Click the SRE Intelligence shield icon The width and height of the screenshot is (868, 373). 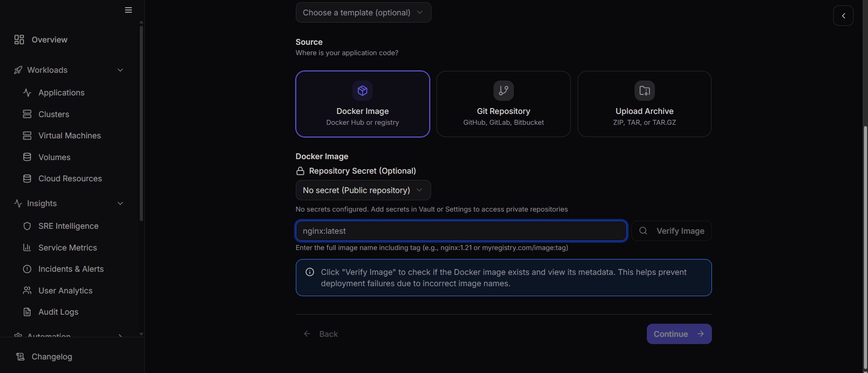[27, 226]
